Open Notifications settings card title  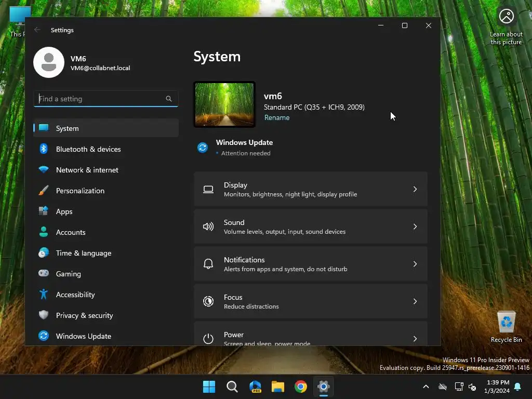click(x=244, y=260)
